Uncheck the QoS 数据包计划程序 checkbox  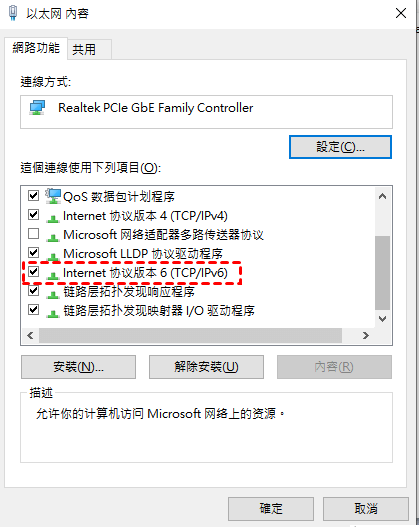tap(34, 195)
